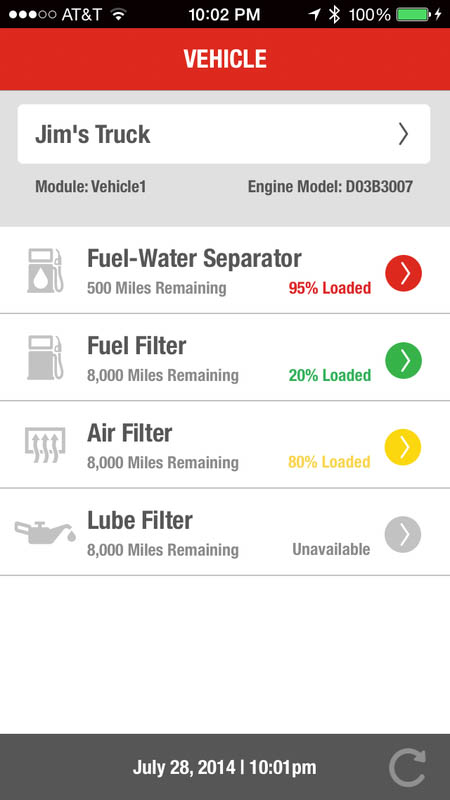Image resolution: width=450 pixels, height=800 pixels.
Task: Tap the Air Filter airflow icon
Action: 45,445
